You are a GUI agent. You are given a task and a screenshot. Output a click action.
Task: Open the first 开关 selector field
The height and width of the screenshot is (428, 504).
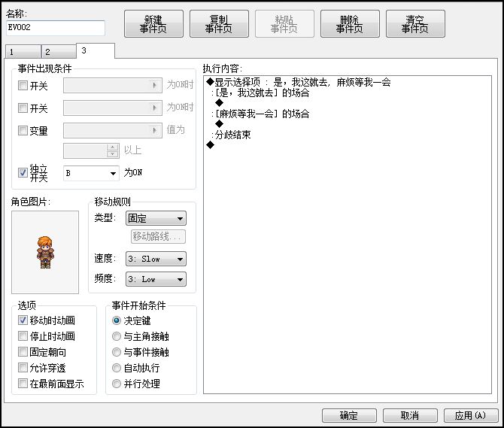(x=113, y=86)
